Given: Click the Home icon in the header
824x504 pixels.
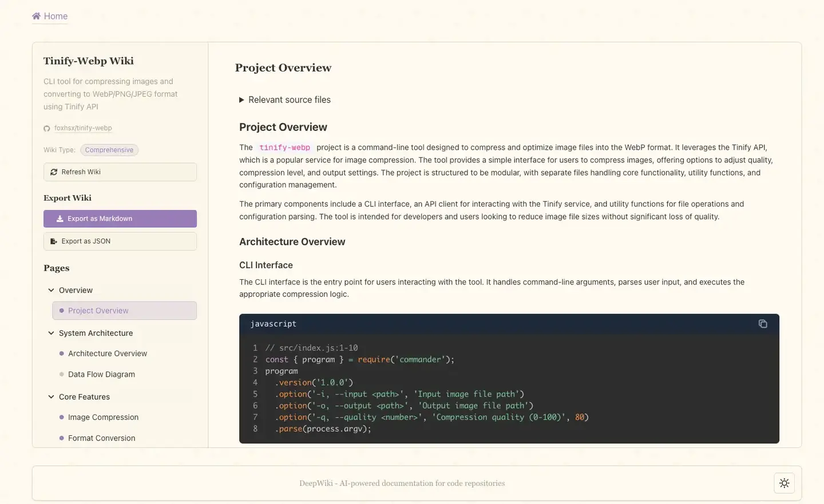Looking at the screenshot, I should [37, 16].
